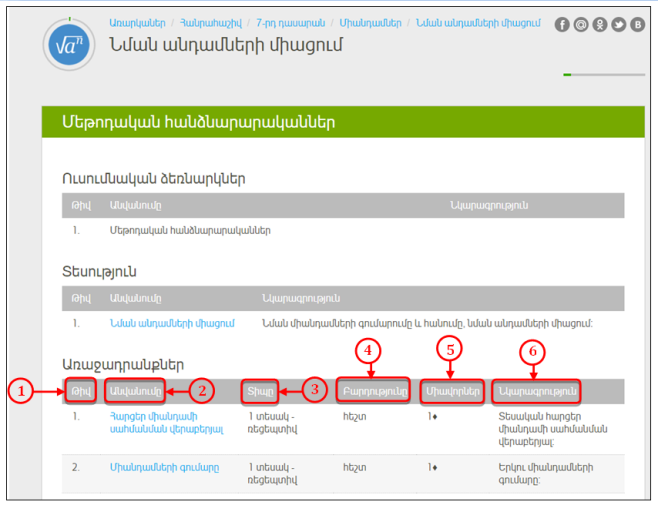Screen dimensions: 658x505
Task: Open the 'Առարկաներ' breadcrumb link
Action: (x=136, y=21)
